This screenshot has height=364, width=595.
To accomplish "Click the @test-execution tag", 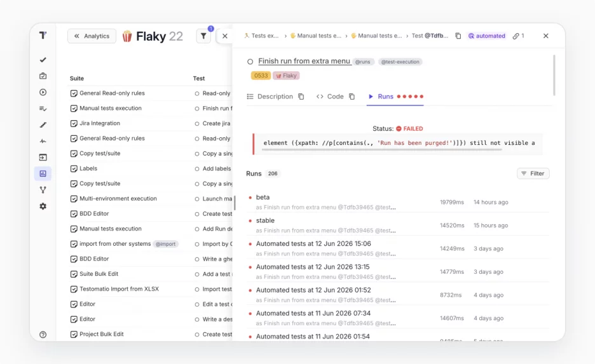I will [400, 62].
